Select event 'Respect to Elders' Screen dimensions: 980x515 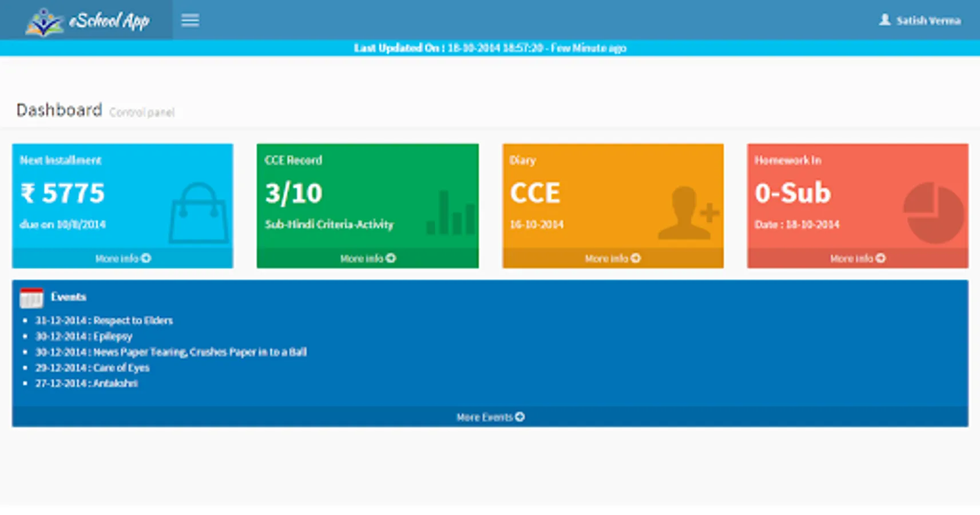pos(104,320)
